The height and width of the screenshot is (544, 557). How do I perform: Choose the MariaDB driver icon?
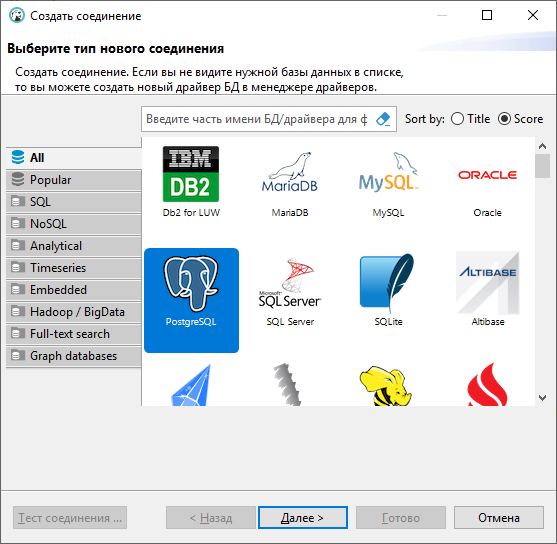click(x=290, y=172)
